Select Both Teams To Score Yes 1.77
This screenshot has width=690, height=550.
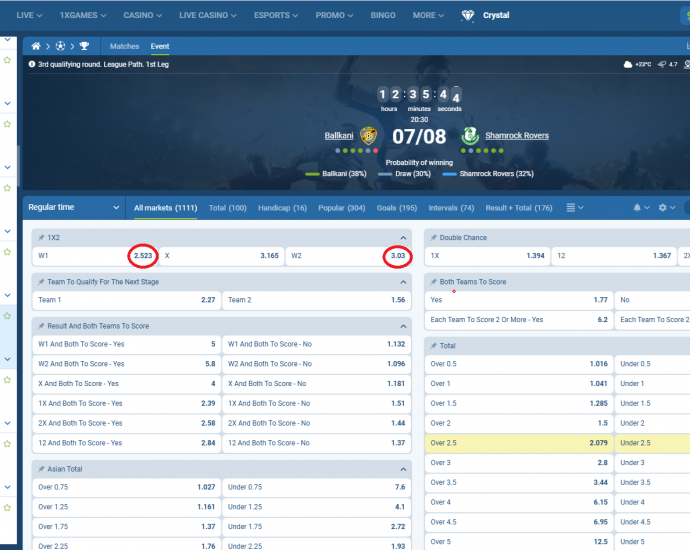519,300
